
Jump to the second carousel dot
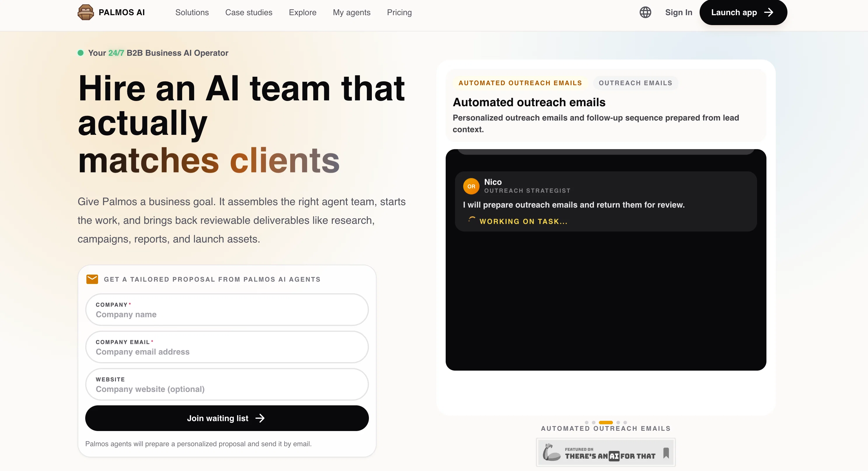point(594,423)
